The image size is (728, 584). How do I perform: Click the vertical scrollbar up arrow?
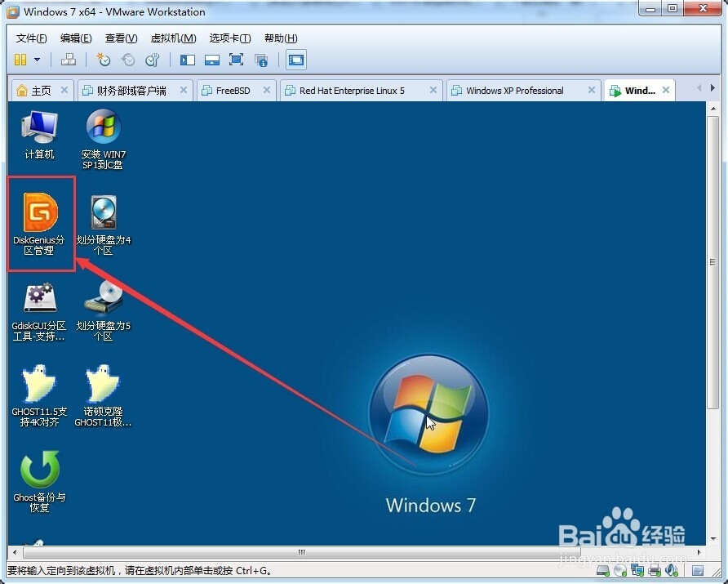pos(713,109)
